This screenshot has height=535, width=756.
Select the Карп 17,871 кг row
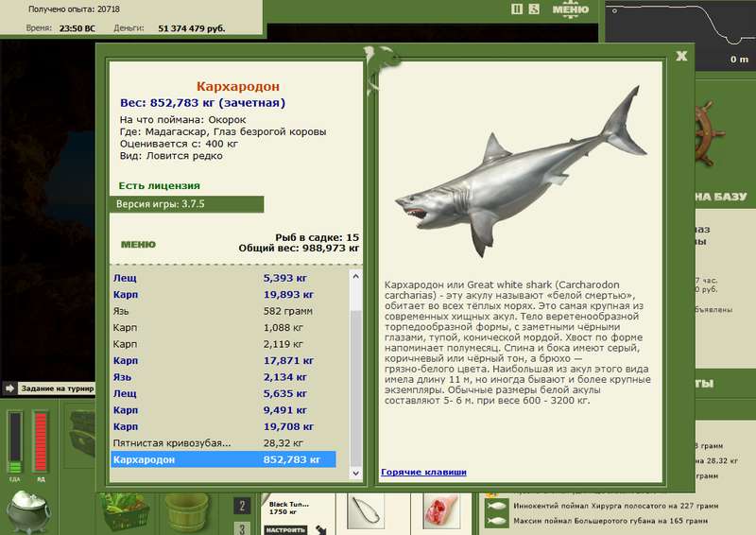(x=223, y=360)
